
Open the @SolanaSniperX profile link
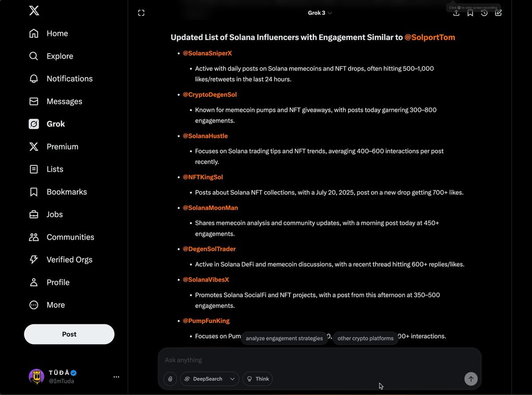pos(207,53)
